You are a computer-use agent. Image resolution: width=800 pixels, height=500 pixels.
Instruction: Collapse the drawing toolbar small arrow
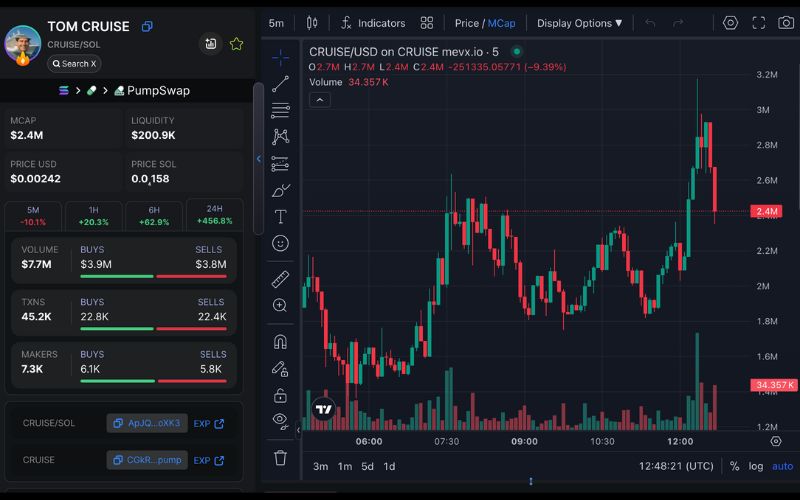[x=298, y=430]
